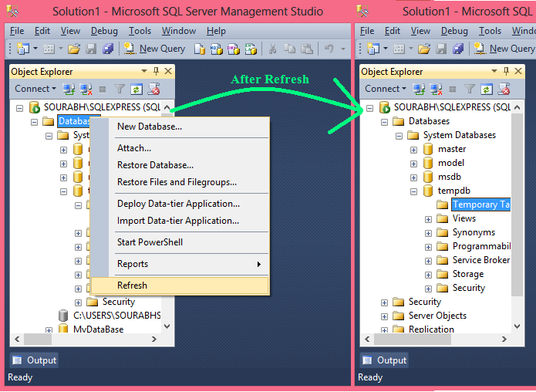
Task: Click New Query in right window toolbar
Action: click(504, 49)
